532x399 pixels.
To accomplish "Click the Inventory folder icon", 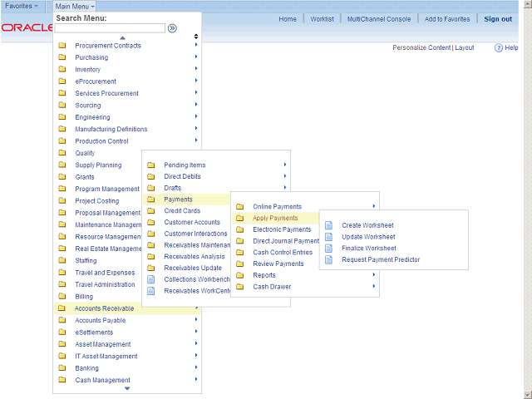I will [62, 69].
